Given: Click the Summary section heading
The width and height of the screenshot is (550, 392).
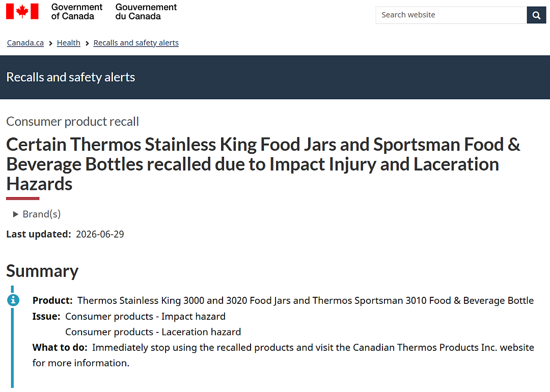Looking at the screenshot, I should tap(42, 271).
